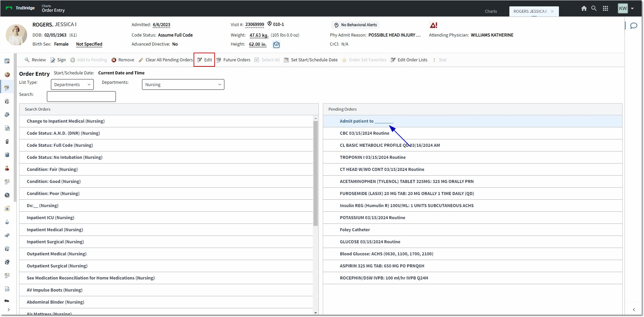This screenshot has width=644, height=317.
Task: Click Remove in the toolbar
Action: tap(123, 60)
